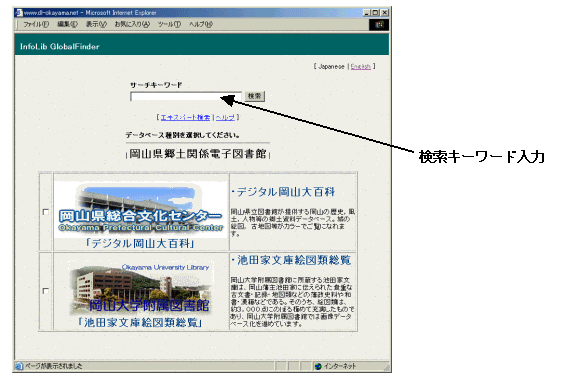Image resolution: width=566 pixels, height=383 pixels.
Task: Open the 表示(V) menu
Action: coord(96,24)
